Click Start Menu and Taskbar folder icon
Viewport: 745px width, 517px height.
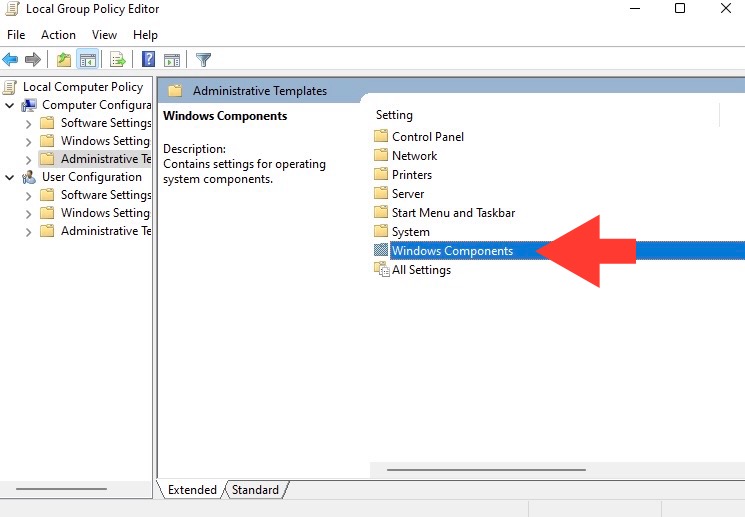pos(381,212)
